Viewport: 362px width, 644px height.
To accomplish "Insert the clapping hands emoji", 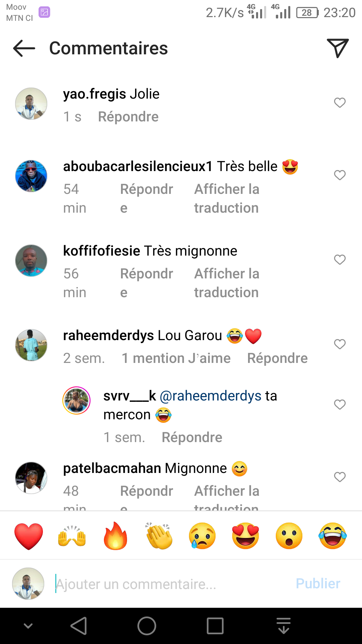I will (x=159, y=536).
